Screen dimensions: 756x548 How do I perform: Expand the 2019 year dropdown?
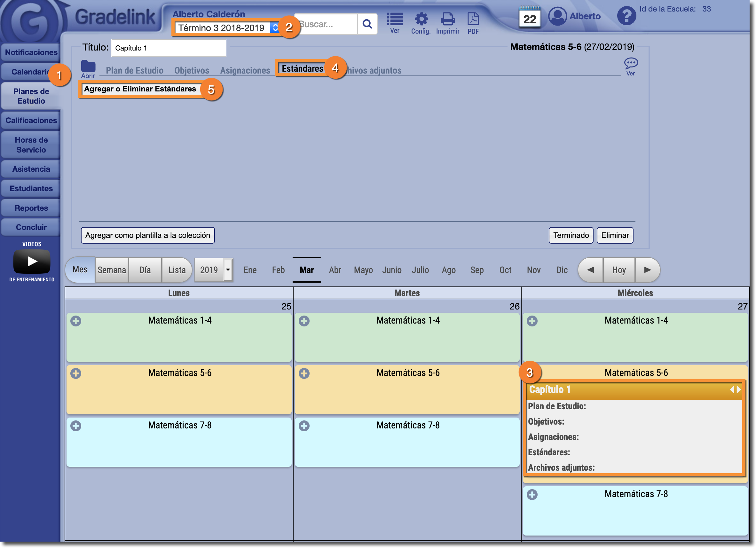228,270
